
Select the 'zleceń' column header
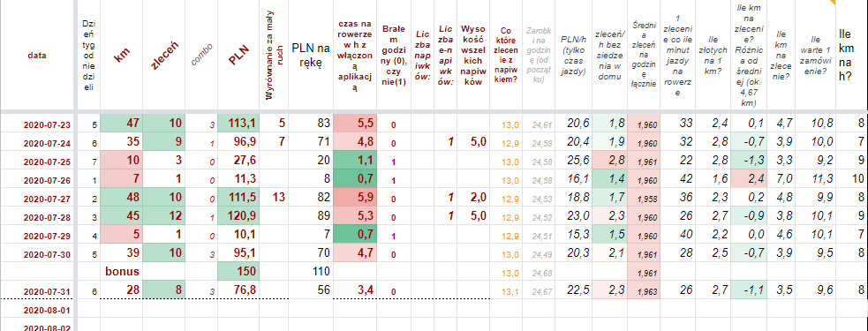[159, 56]
